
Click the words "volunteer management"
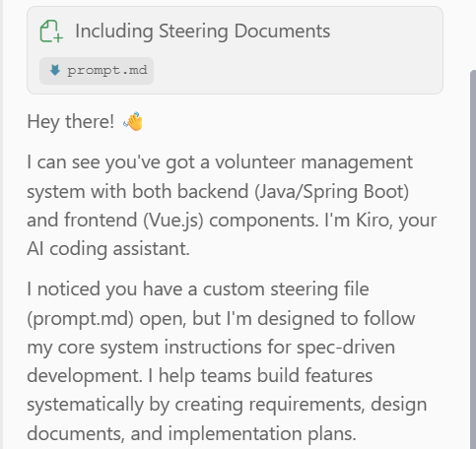tap(313, 162)
